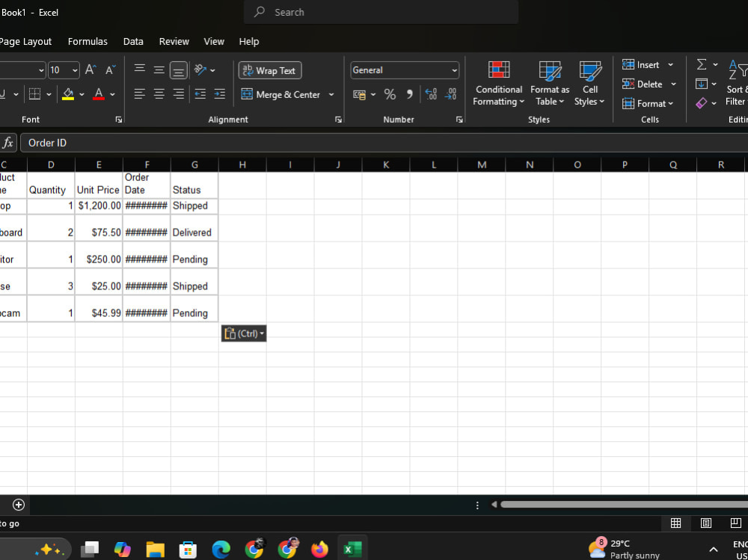Open Microsoft Edge from the taskbar
The image size is (748, 560).
tap(221, 550)
